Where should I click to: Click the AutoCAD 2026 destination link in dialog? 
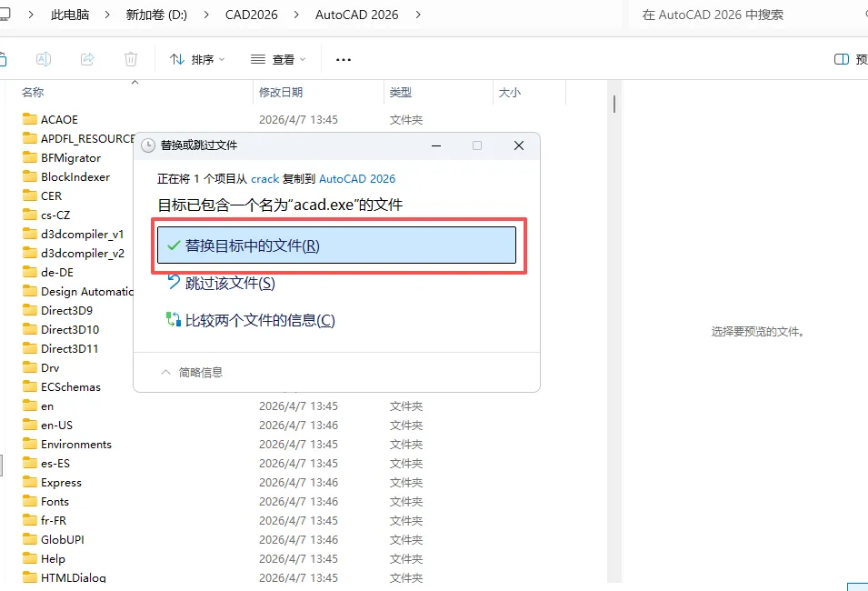(x=357, y=179)
